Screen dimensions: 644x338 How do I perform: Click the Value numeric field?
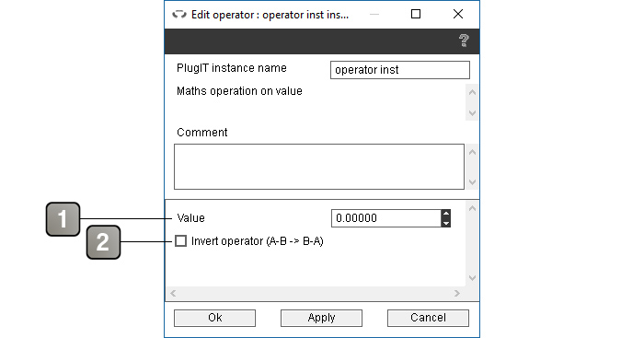pyautogui.click(x=386, y=218)
